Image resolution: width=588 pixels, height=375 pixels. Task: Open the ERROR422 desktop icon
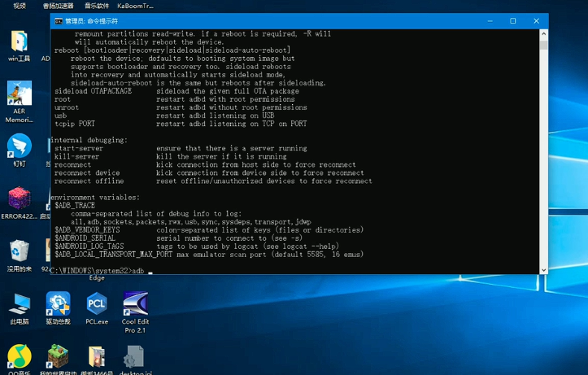tap(20, 198)
